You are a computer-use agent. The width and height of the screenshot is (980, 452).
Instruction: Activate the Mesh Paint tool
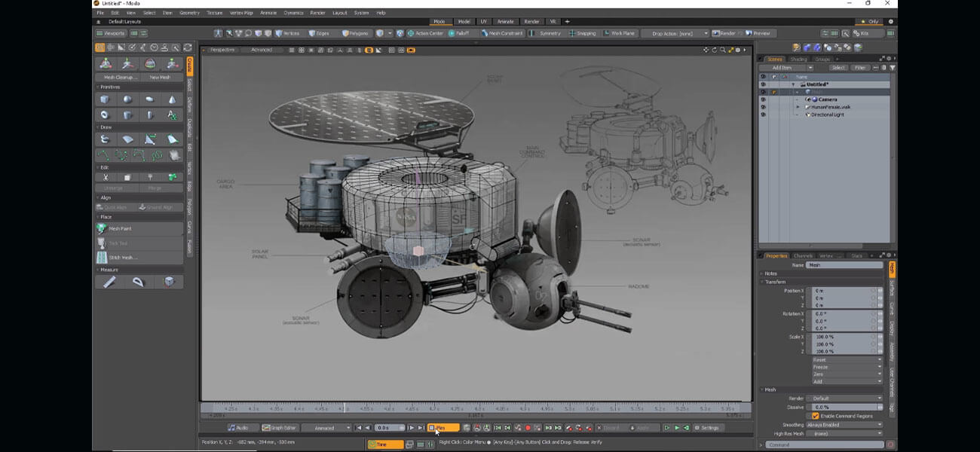pyautogui.click(x=121, y=228)
